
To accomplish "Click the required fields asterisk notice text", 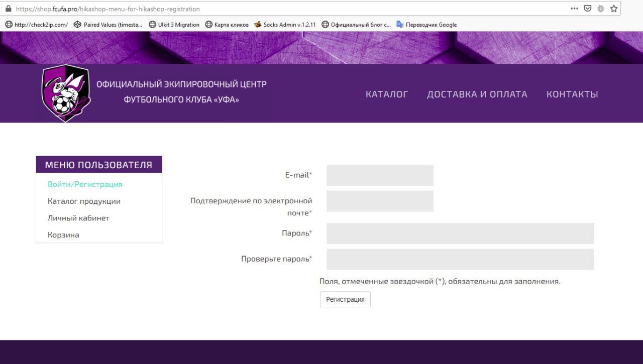I will (440, 281).
